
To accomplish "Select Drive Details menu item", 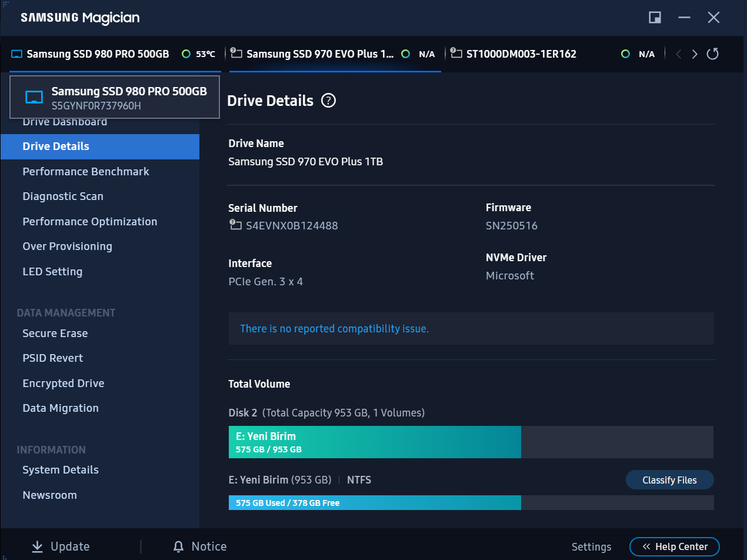I will 100,146.
